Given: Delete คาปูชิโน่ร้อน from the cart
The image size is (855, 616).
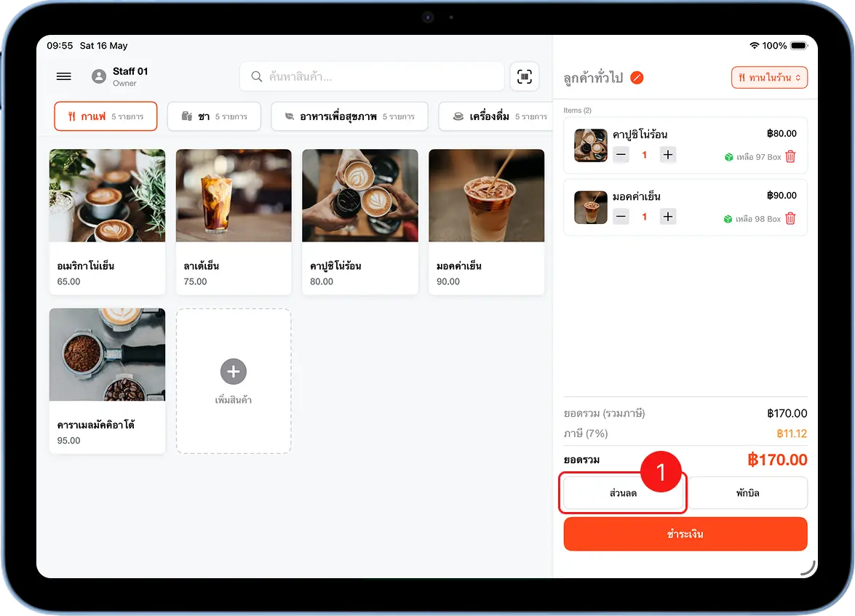Looking at the screenshot, I should [x=790, y=157].
